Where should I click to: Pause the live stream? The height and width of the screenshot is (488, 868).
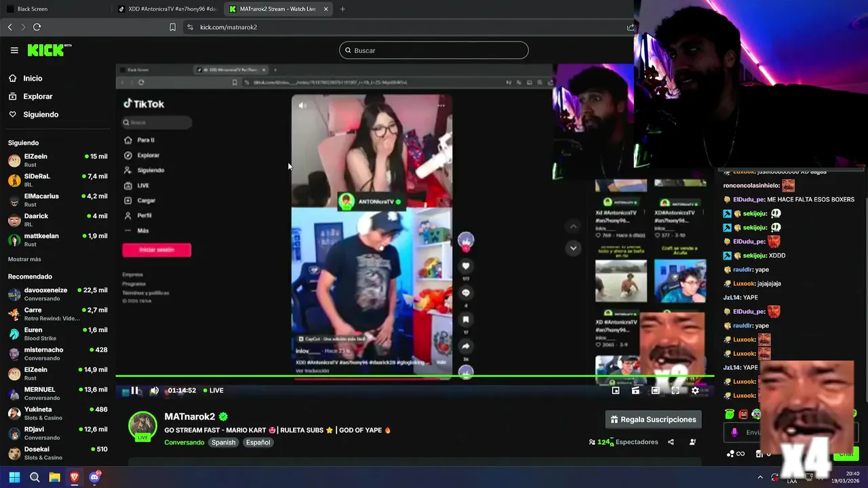(x=135, y=390)
